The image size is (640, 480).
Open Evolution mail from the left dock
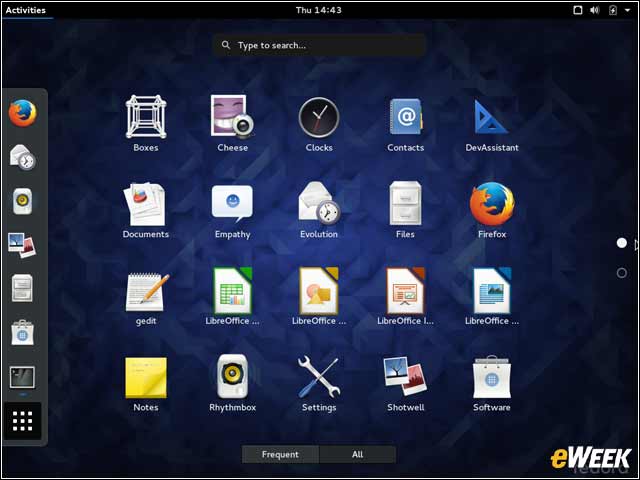coord(22,157)
